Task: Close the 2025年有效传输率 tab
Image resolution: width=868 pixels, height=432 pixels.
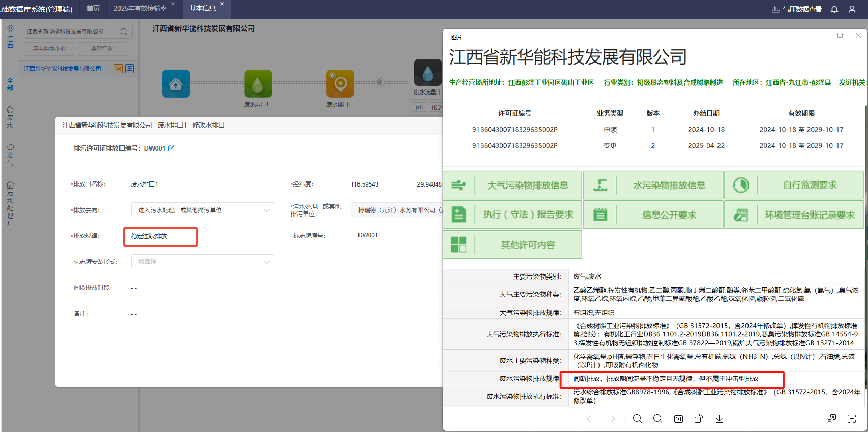Action: [x=173, y=4]
